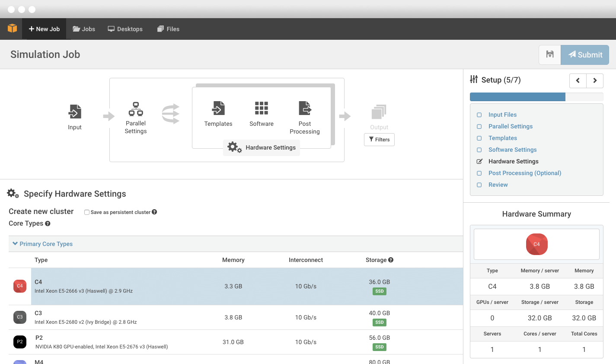Screen dimensions: 616x364
Task: Click checkbox icon beside Templates
Action: pyautogui.click(x=479, y=138)
